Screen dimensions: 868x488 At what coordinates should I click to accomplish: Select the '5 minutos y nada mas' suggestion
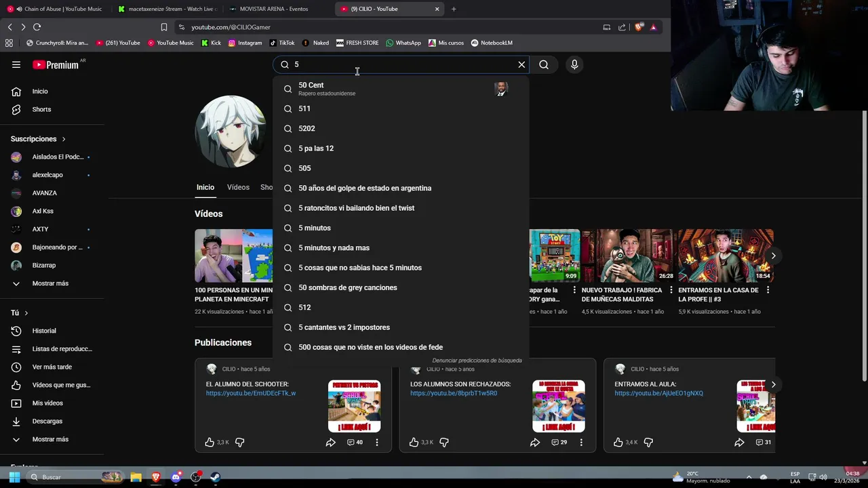(401, 248)
